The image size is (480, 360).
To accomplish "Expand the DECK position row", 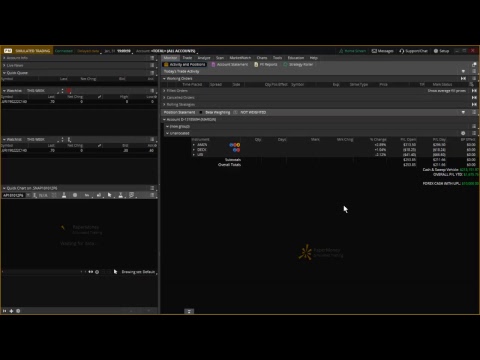I will (x=194, y=150).
